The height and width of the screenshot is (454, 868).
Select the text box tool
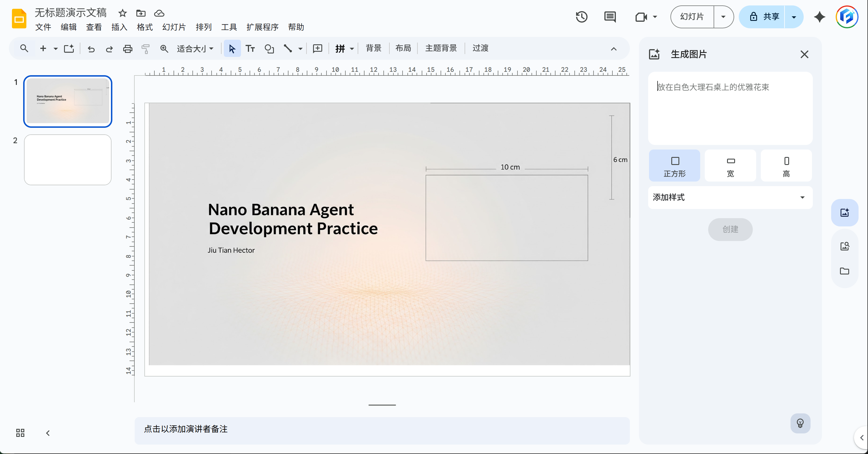click(250, 49)
